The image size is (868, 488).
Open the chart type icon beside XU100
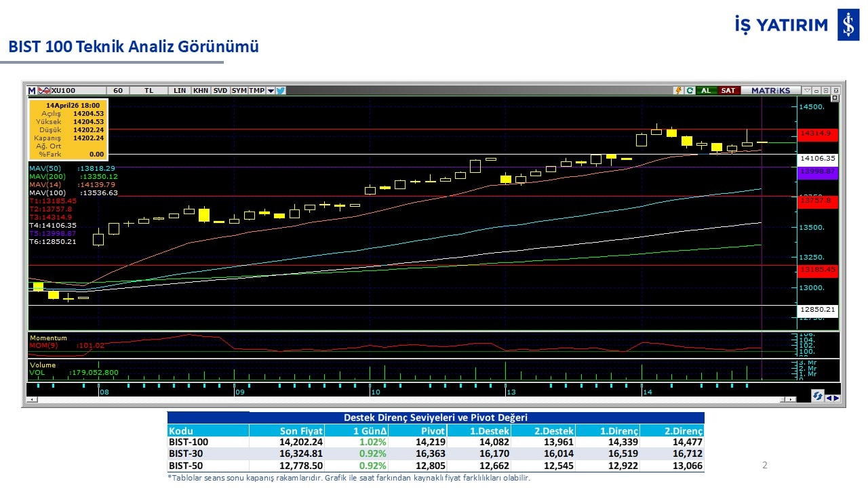pos(43,90)
